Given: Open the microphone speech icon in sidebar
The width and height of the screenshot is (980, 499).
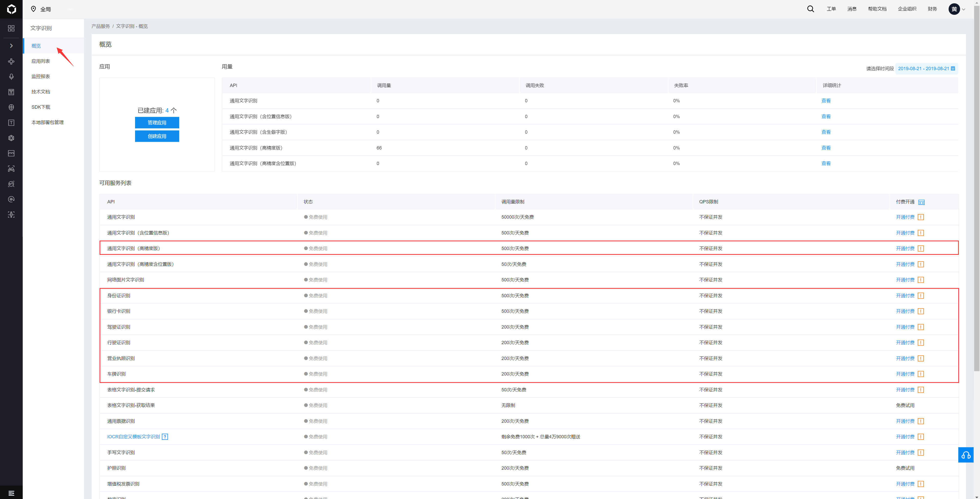Looking at the screenshot, I should (11, 77).
